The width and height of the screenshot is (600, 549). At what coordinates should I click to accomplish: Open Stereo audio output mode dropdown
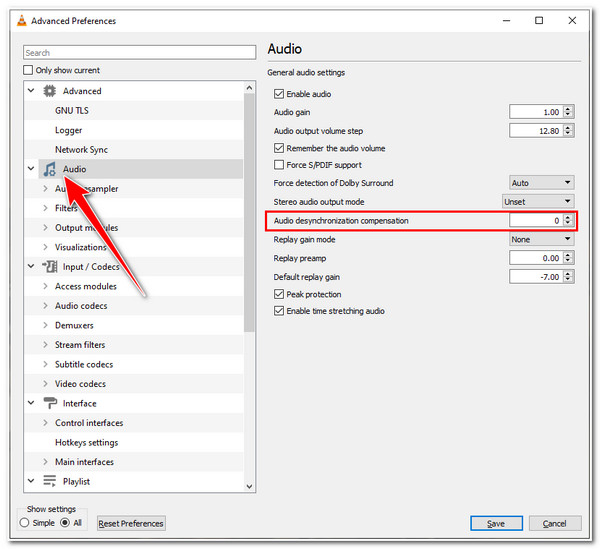(x=538, y=202)
